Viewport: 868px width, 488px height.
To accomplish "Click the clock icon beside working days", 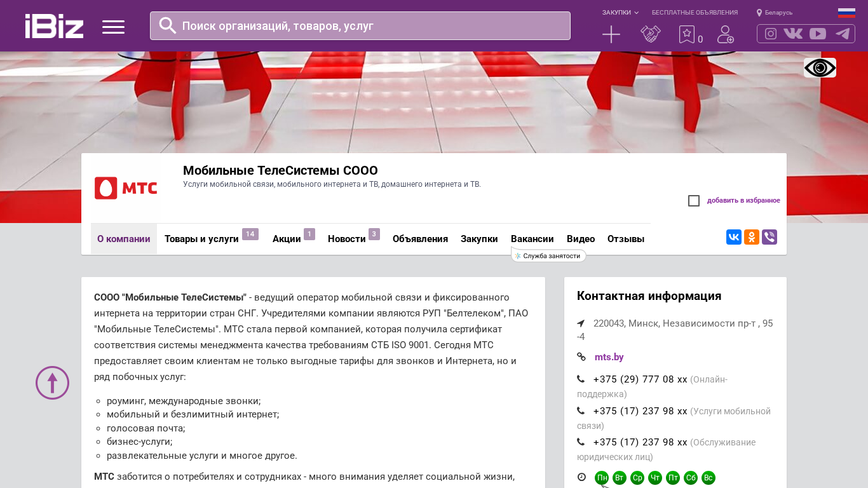I will pyautogui.click(x=581, y=477).
